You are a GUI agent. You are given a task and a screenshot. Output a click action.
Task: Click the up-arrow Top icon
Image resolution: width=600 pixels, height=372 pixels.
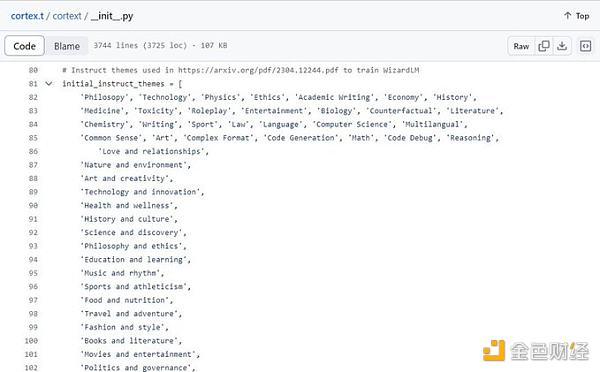(567, 16)
